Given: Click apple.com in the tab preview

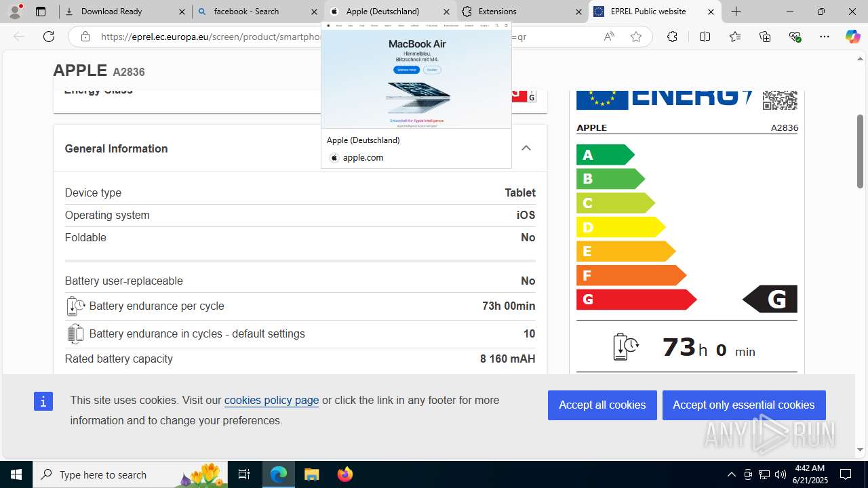Looking at the screenshot, I should click(x=363, y=157).
